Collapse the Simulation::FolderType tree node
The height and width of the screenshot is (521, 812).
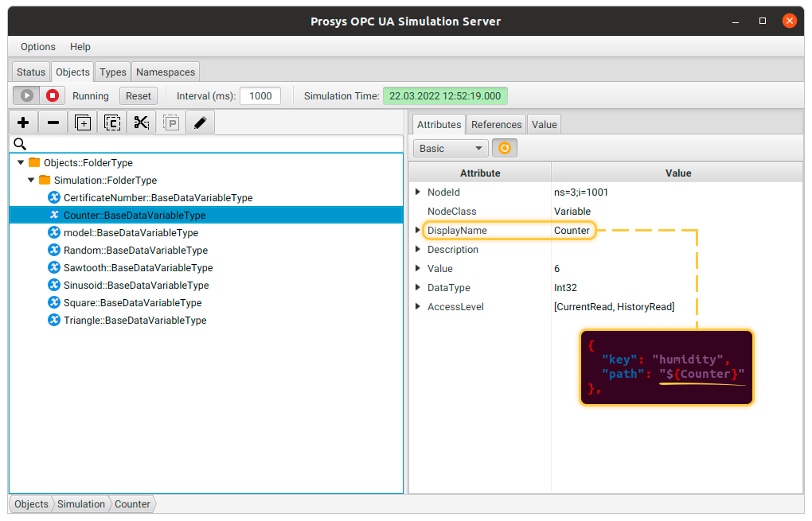(x=31, y=180)
